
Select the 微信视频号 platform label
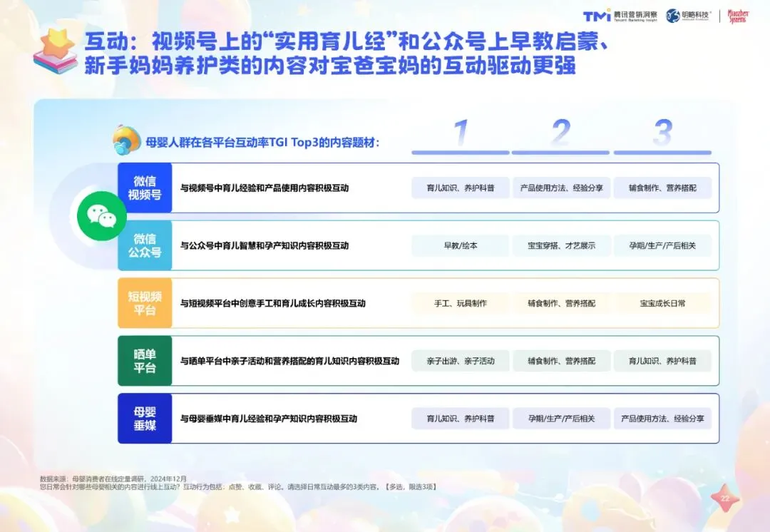145,188
